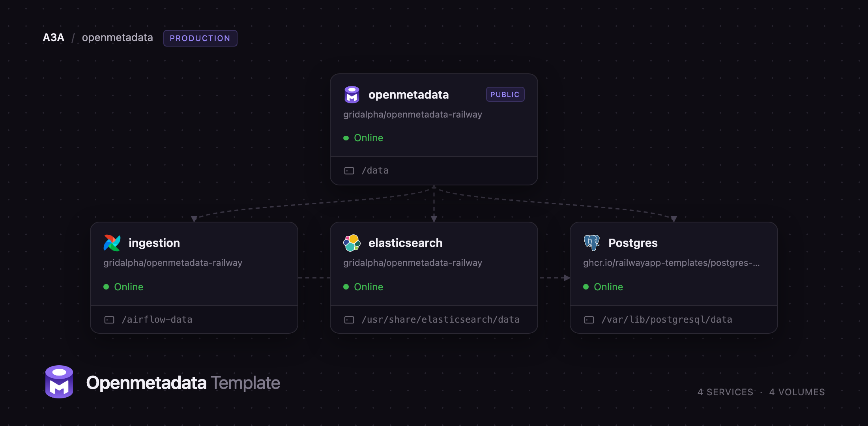
Task: Click the elasticsearch card's gridalpha/openmetadata-railway source
Action: (x=413, y=263)
